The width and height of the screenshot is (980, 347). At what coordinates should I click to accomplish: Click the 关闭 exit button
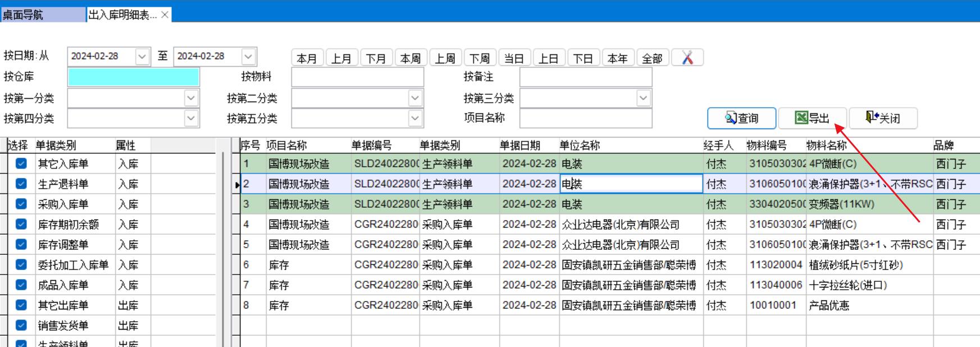pyautogui.click(x=883, y=118)
